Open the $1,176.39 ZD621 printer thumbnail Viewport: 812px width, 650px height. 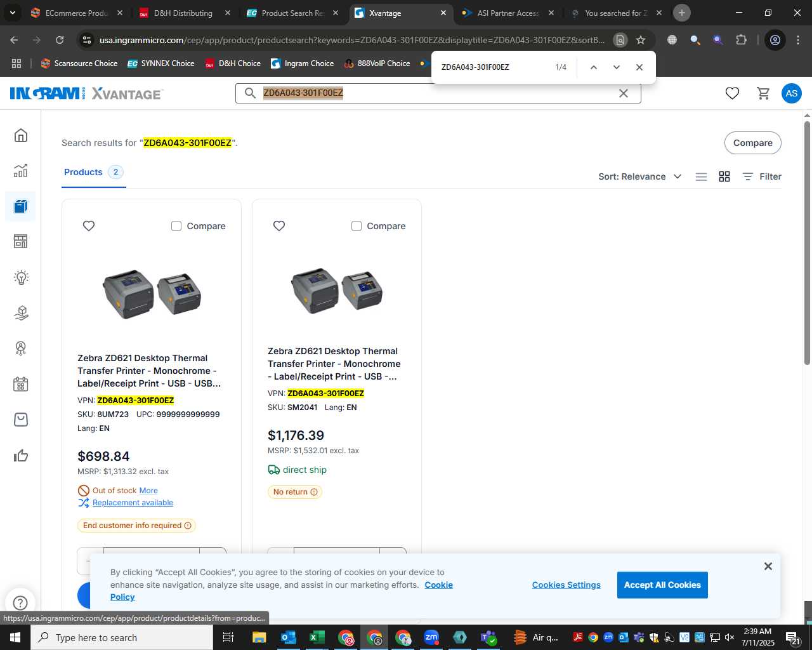click(337, 290)
